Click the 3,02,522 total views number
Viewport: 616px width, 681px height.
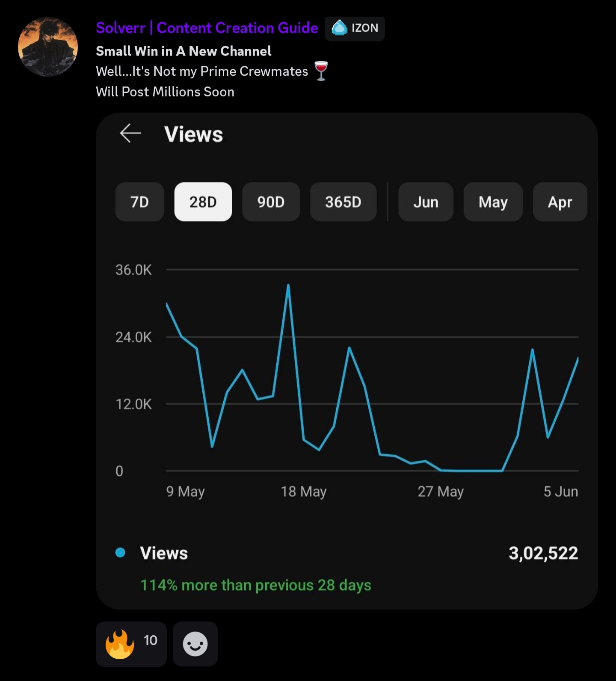point(543,553)
